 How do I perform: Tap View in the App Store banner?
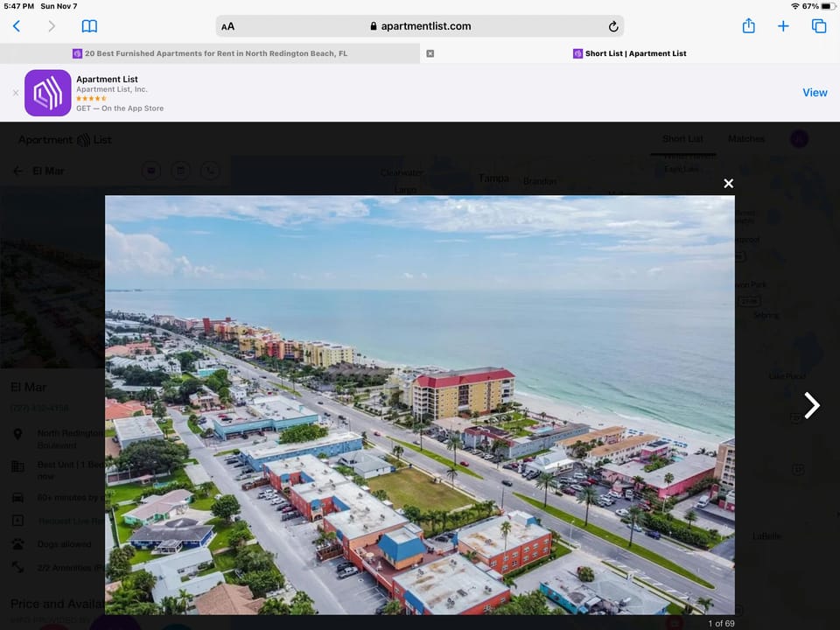tap(814, 93)
